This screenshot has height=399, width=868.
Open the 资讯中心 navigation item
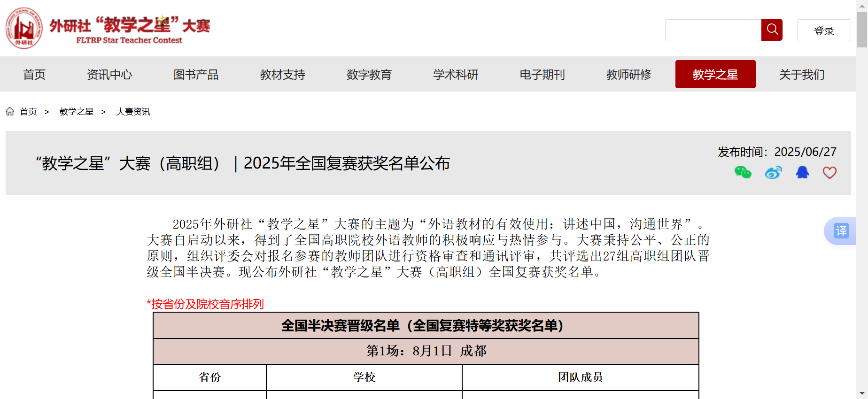click(x=109, y=75)
